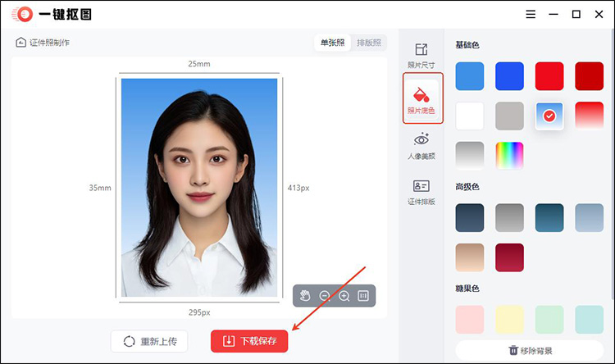
Task: Choose bright red basic color swatch
Action: 549,76
